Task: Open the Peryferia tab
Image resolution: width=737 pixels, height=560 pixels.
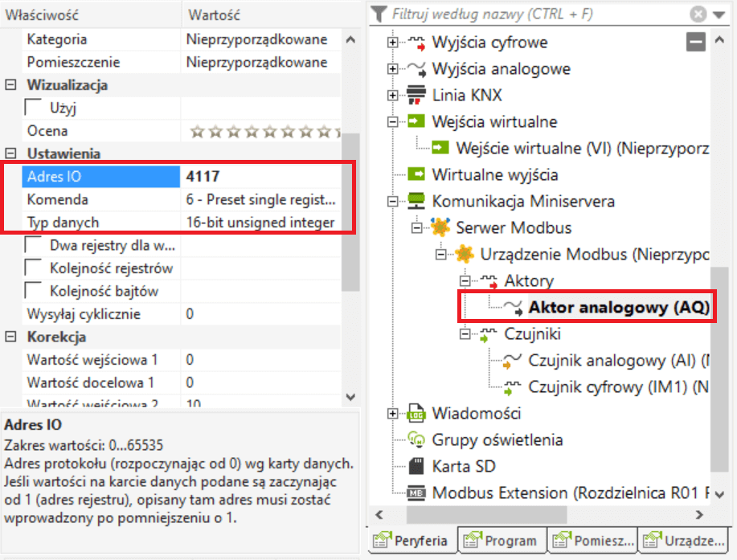Action: pos(411,541)
